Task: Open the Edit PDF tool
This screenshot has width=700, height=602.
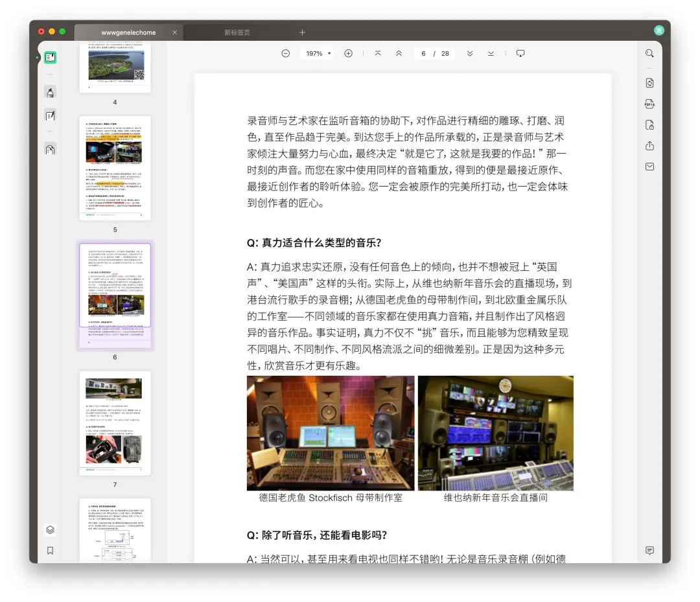Action: (x=50, y=115)
